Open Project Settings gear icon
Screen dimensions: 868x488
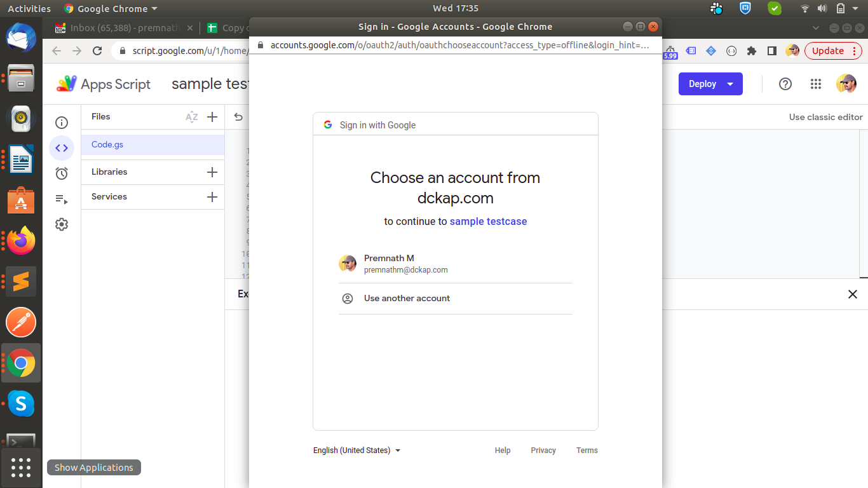[x=62, y=224]
